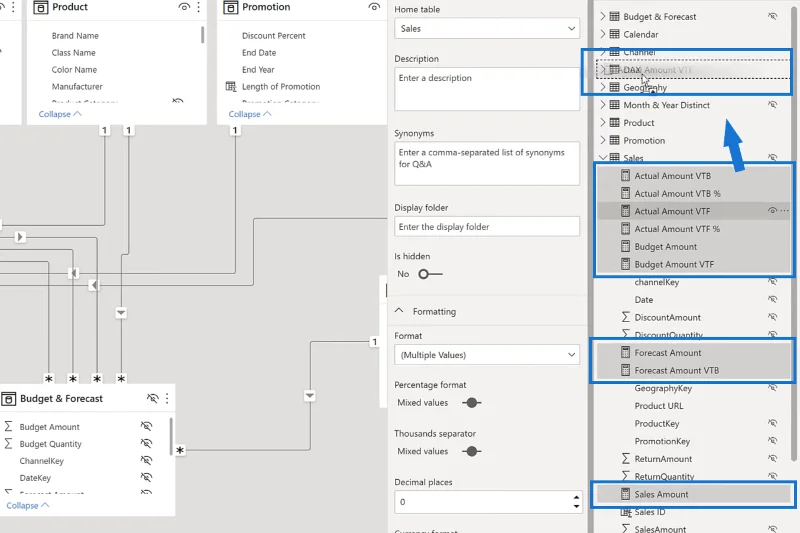This screenshot has height=533, width=800.
Task: Toggle visibility of ChannelKey in Budget & Forecast card
Action: pos(146,461)
